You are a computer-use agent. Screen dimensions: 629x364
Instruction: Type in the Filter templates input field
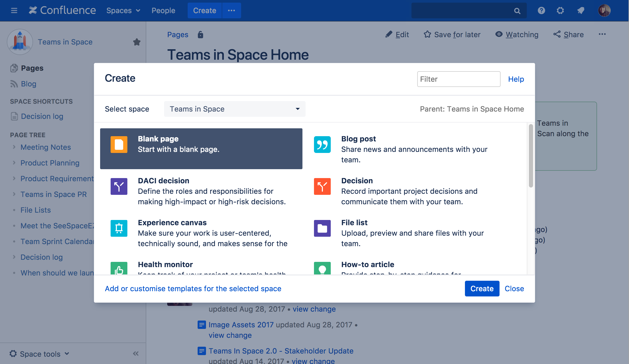(x=459, y=79)
